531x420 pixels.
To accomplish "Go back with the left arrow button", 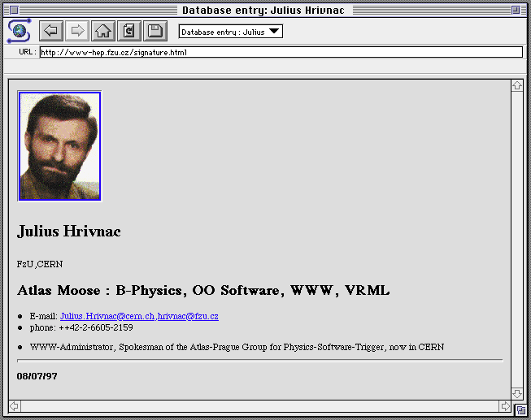I will coord(51,31).
